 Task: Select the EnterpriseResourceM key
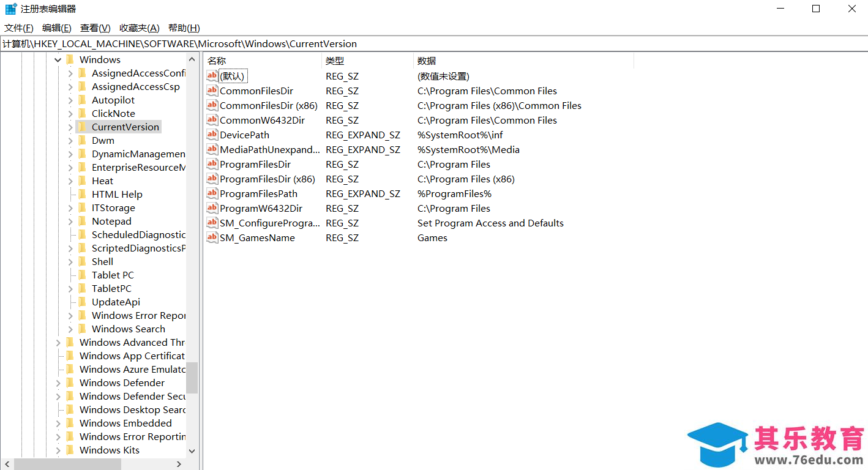tap(139, 167)
